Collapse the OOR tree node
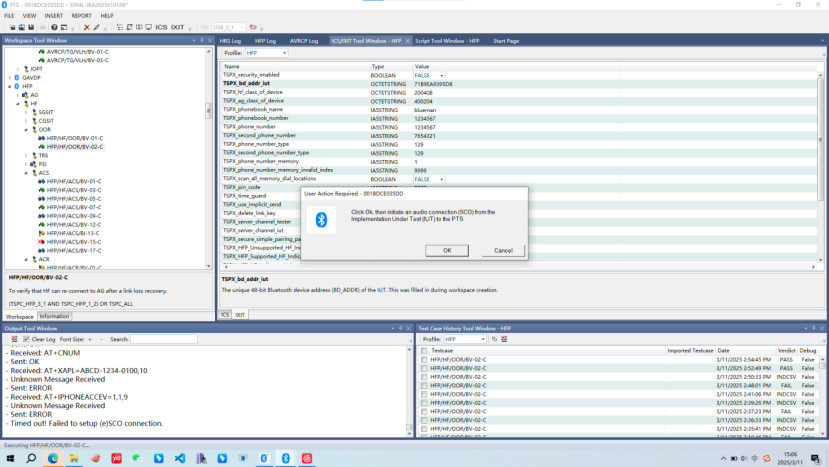The height and width of the screenshot is (467, 829). click(26, 130)
